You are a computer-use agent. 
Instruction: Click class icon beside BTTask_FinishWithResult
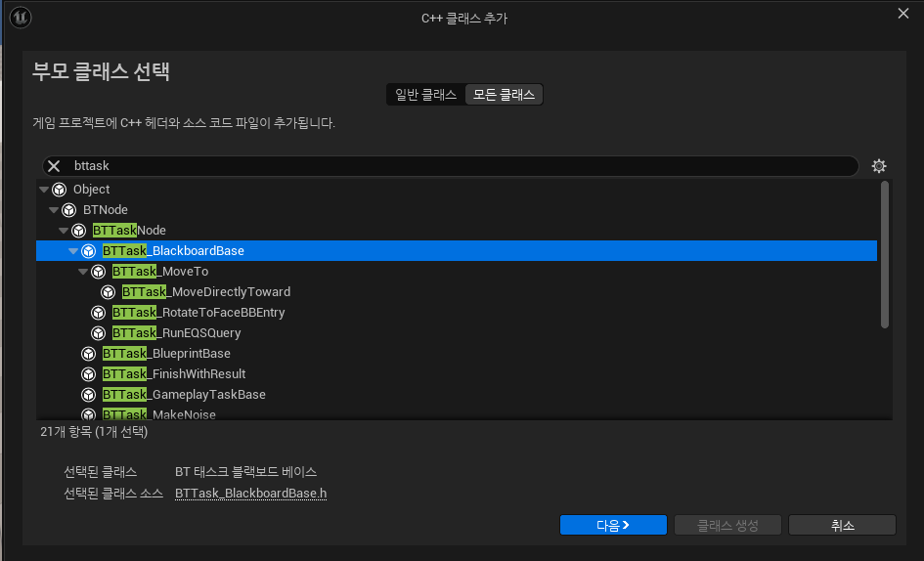pyautogui.click(x=88, y=374)
